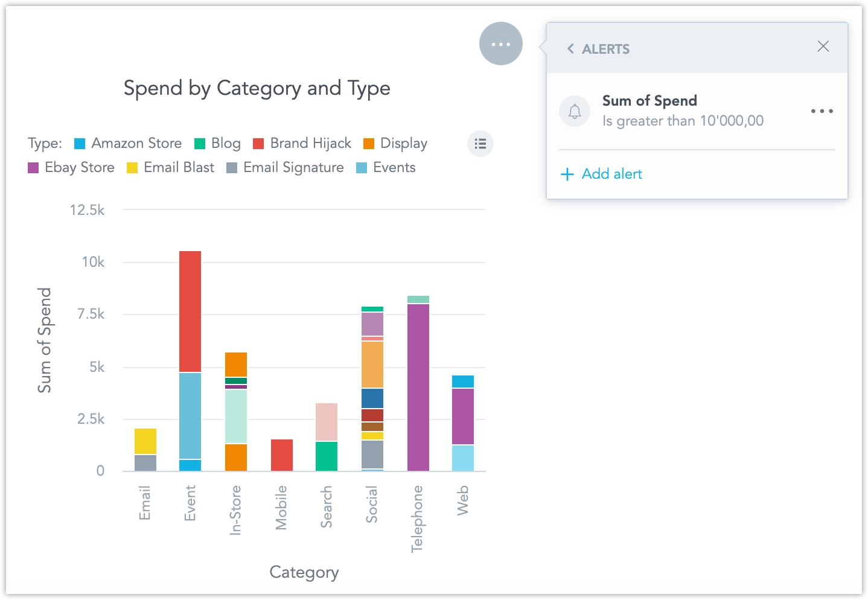Click the purple segment of Telephone bar
The image size is (868, 600).
(x=418, y=387)
